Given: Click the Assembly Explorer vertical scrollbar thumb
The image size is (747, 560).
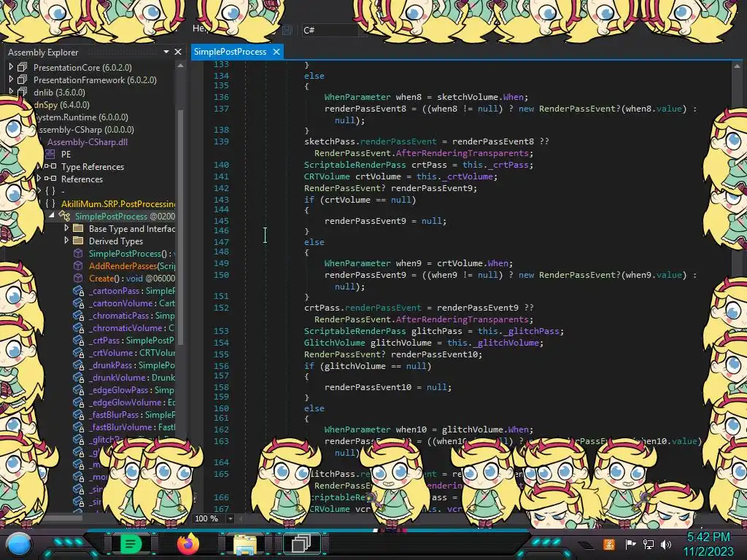Looking at the screenshot, I should click(181, 226).
